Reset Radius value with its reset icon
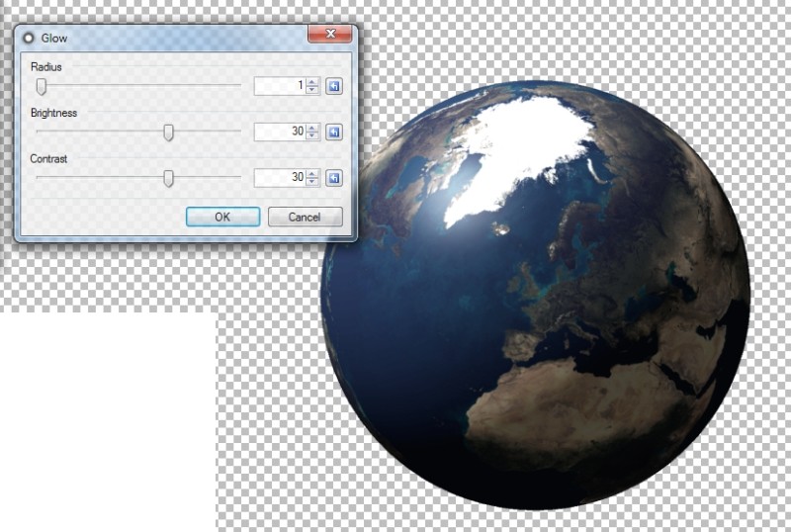This screenshot has width=791, height=532. tap(334, 86)
